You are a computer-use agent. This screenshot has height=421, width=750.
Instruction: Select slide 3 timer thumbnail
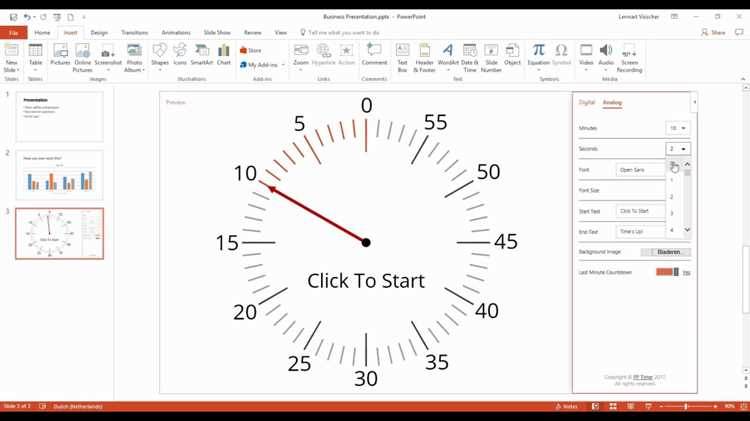click(x=59, y=233)
